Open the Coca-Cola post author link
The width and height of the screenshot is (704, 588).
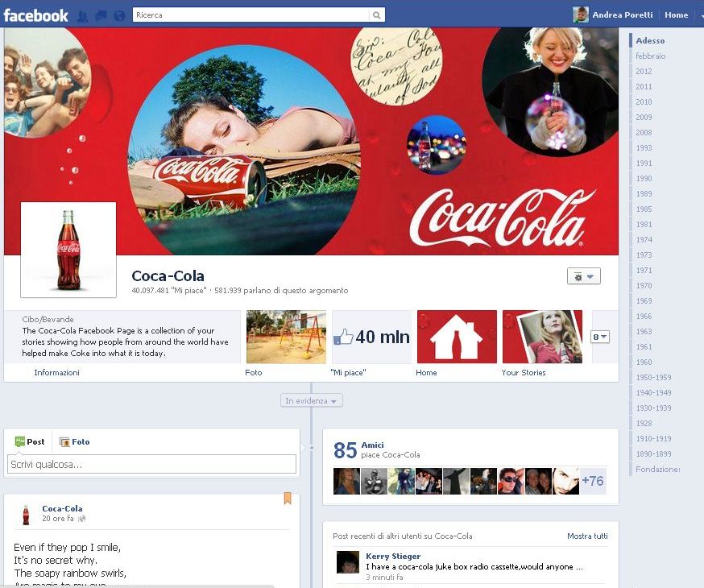click(x=62, y=508)
